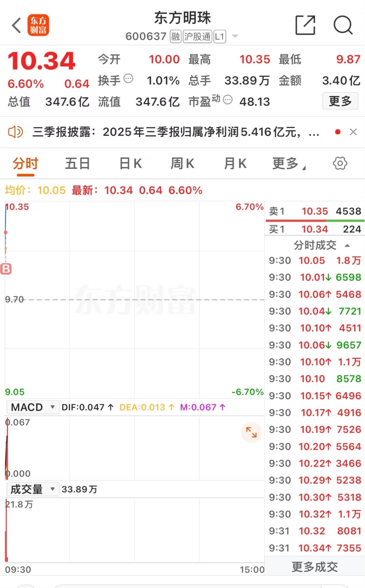This screenshot has width=365, height=588.
Task: Tap stock code 600637
Action: [x=146, y=36]
